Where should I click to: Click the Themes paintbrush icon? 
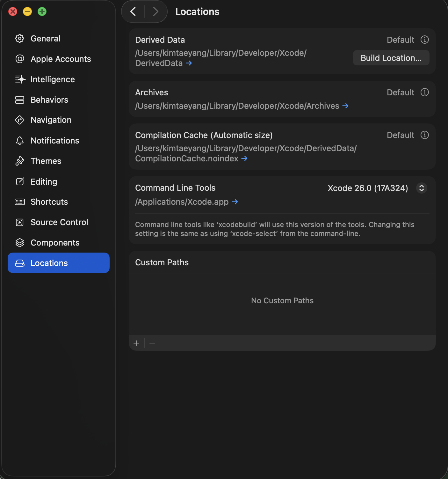20,161
